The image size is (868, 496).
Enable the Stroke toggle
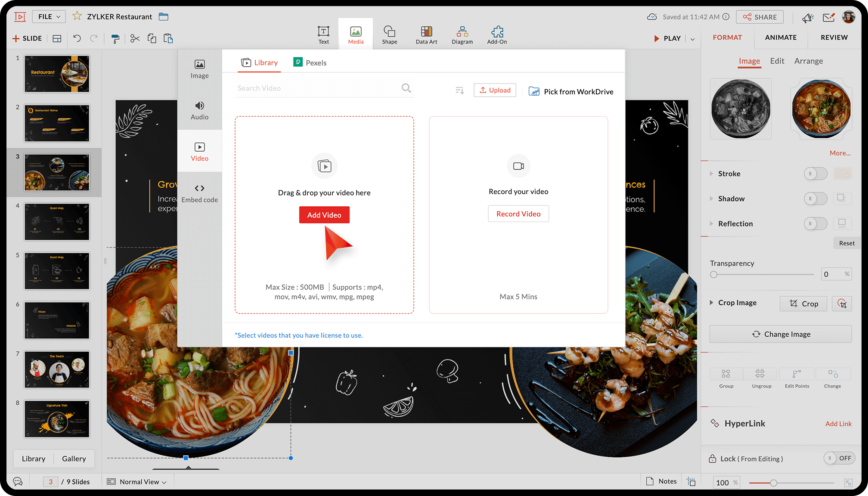[x=815, y=174]
